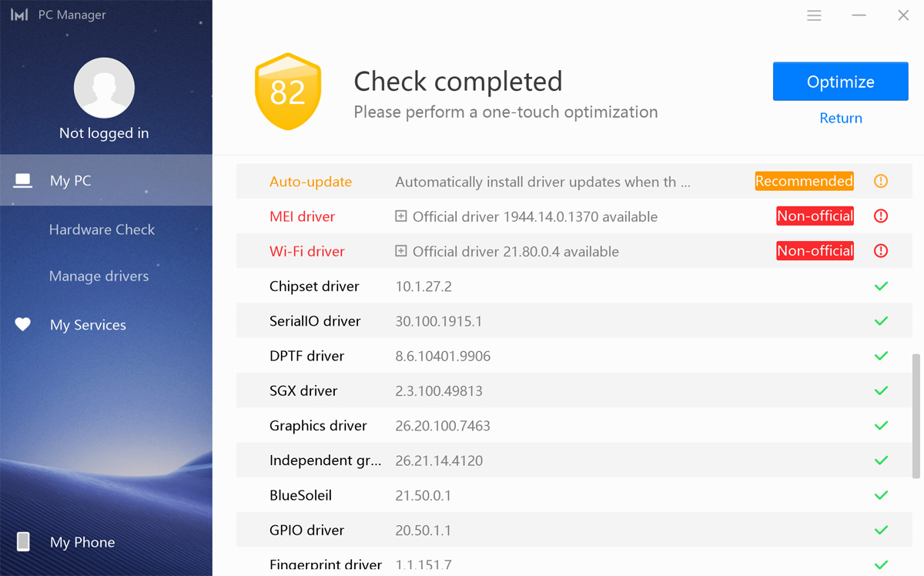
Task: Select the Wi-Fi driver row label
Action: [x=307, y=251]
